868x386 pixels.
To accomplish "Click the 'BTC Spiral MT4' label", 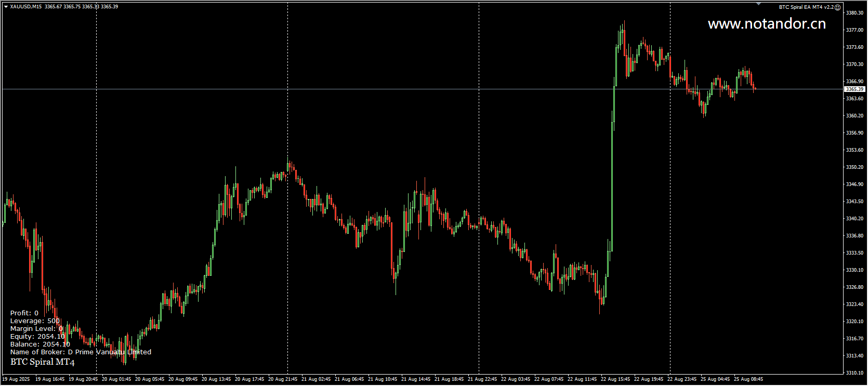I will [43, 362].
